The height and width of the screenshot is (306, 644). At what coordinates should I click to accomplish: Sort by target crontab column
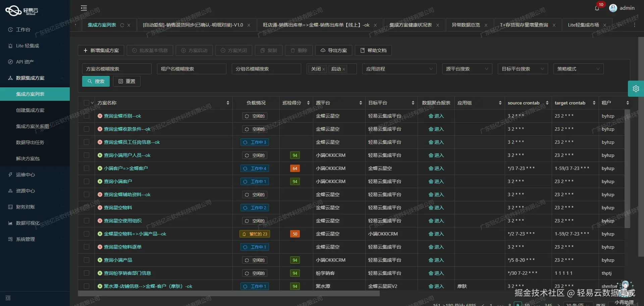tap(594, 103)
